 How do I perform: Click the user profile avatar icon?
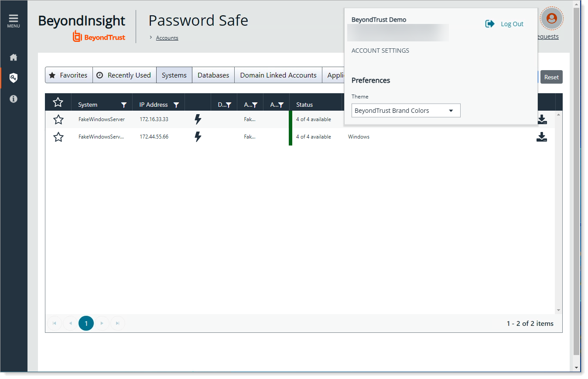tap(552, 19)
